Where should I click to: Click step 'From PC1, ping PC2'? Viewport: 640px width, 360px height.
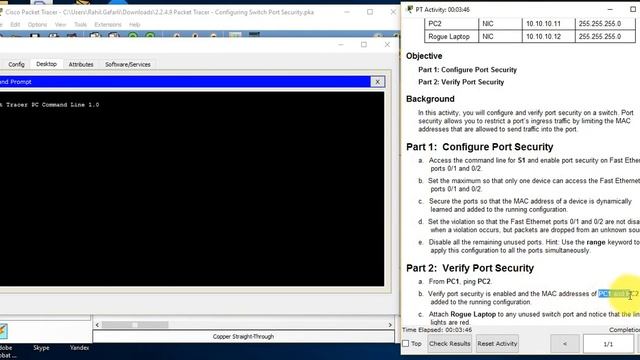point(460,282)
